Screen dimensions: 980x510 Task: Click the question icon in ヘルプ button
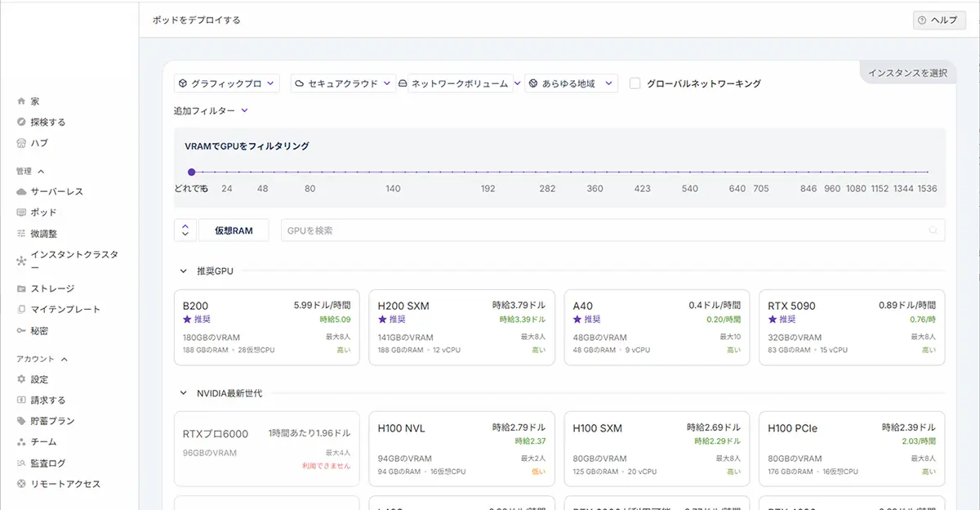[922, 20]
